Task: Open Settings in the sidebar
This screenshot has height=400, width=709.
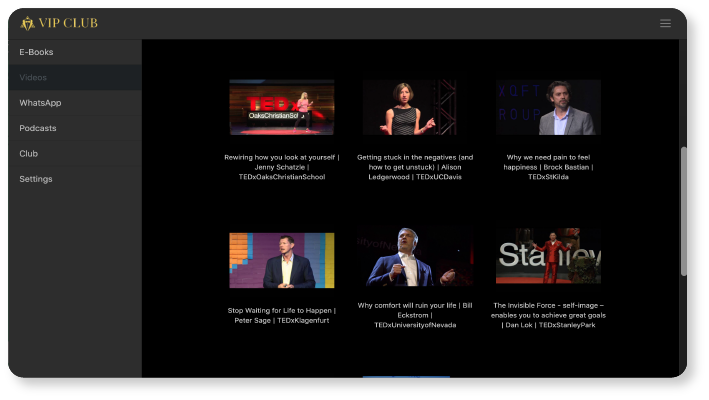Action: click(x=75, y=179)
